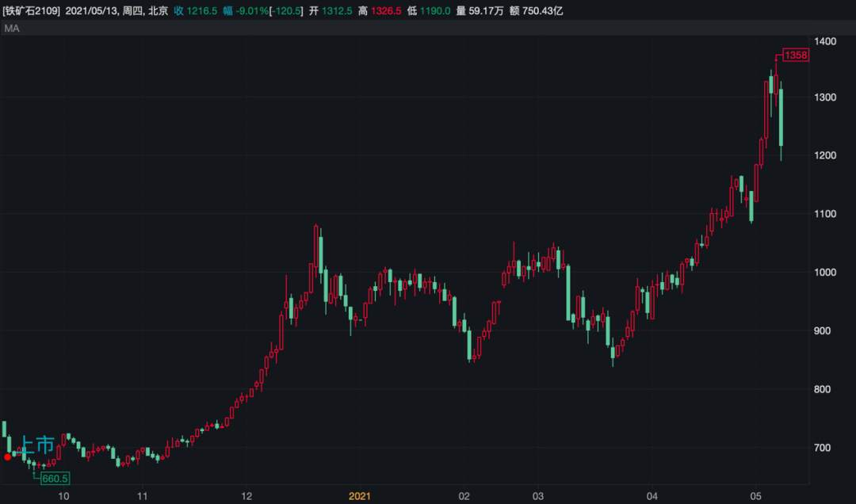This screenshot has width=856, height=504.
Task: Click the 12 month label on time axis
Action: [246, 496]
